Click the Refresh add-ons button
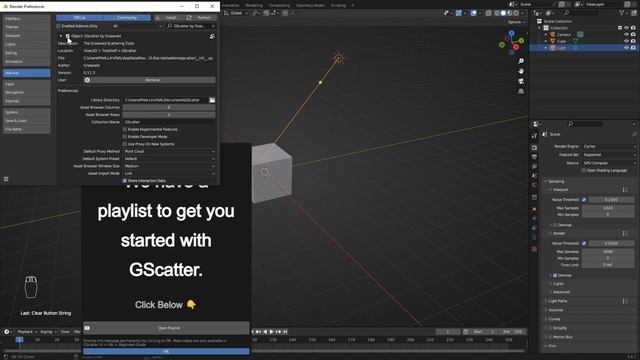This screenshot has width=640, height=360. pyautogui.click(x=201, y=18)
